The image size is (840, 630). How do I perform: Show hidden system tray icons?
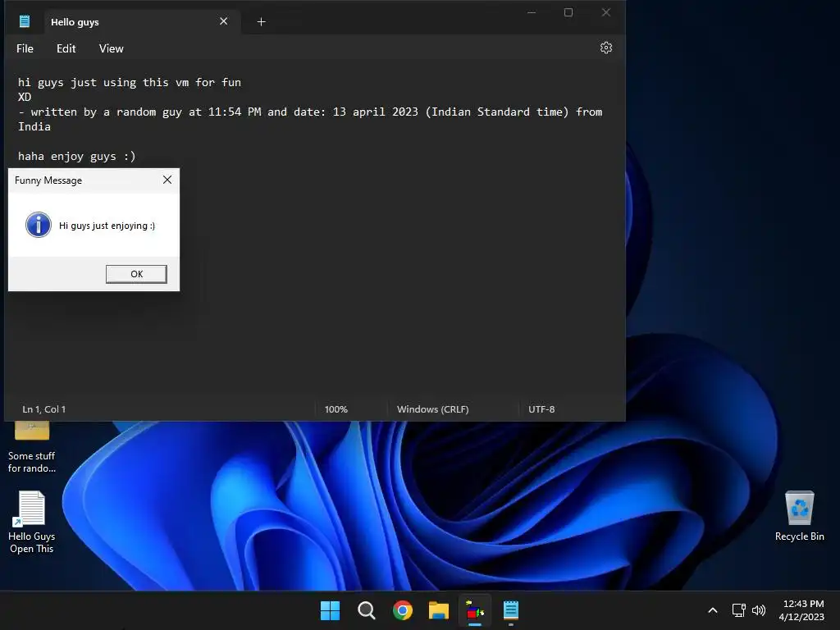(x=713, y=610)
